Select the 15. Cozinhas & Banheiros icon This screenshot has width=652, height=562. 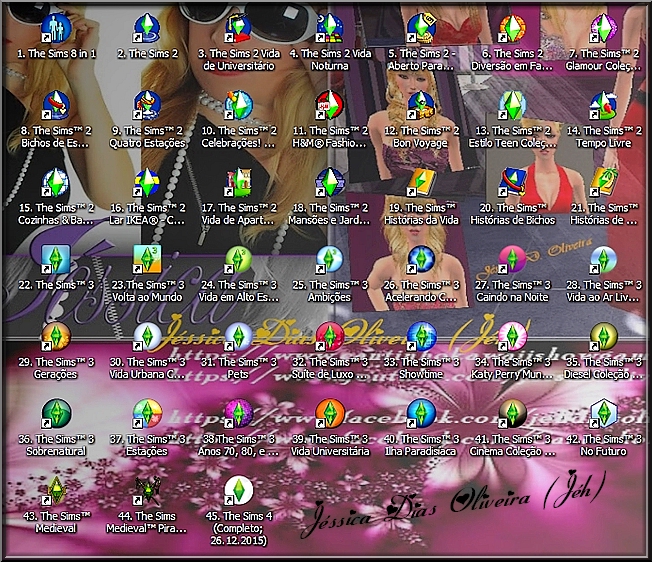(x=56, y=182)
